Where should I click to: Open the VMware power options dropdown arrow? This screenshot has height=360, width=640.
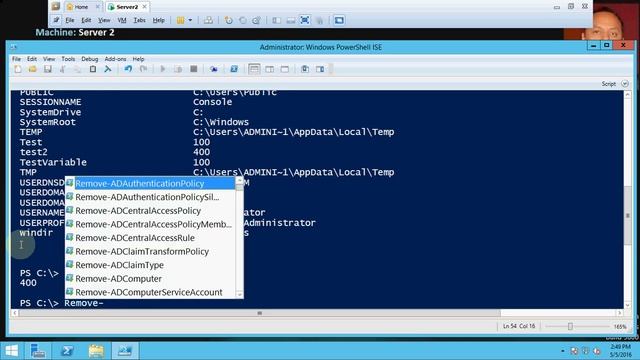coord(190,20)
